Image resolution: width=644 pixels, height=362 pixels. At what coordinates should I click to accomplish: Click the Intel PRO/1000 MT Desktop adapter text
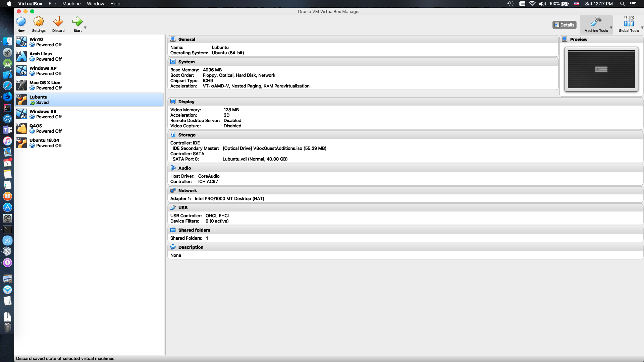tap(229, 198)
